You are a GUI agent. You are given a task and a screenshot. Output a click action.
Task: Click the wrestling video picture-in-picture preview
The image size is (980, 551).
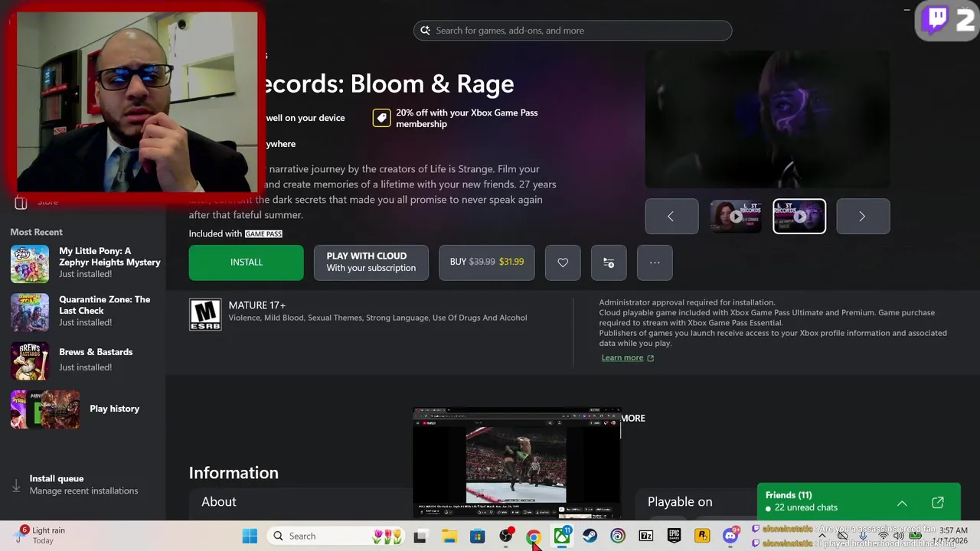516,464
